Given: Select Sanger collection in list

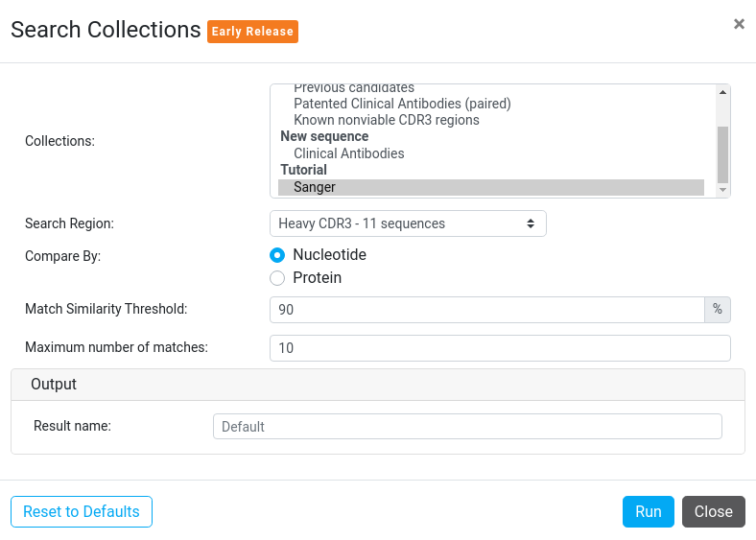Looking at the screenshot, I should pos(315,187).
